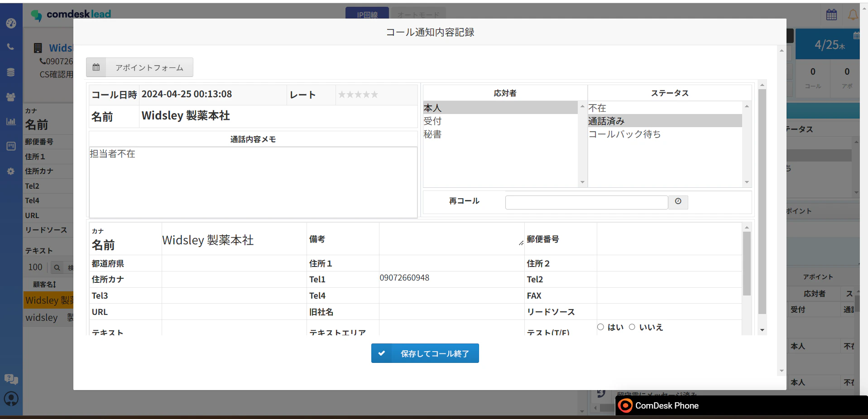
Task: Click the form panel vertical scrollbar thumb
Action: tap(762, 201)
